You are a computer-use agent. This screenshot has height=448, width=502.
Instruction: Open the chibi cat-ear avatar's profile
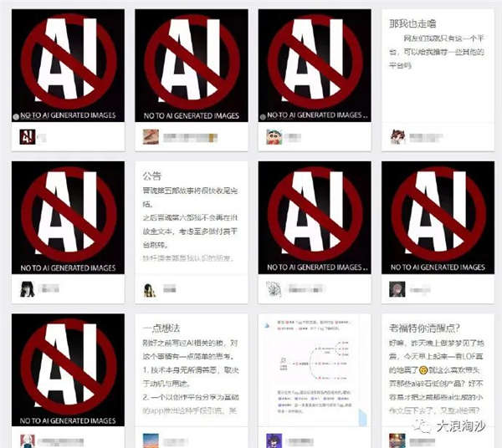pyautogui.click(x=397, y=137)
